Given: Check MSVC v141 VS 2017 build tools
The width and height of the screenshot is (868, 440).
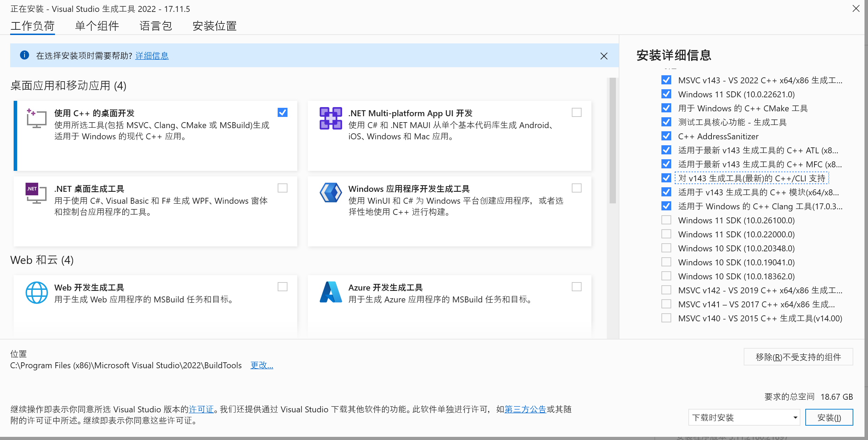Looking at the screenshot, I should pyautogui.click(x=666, y=304).
